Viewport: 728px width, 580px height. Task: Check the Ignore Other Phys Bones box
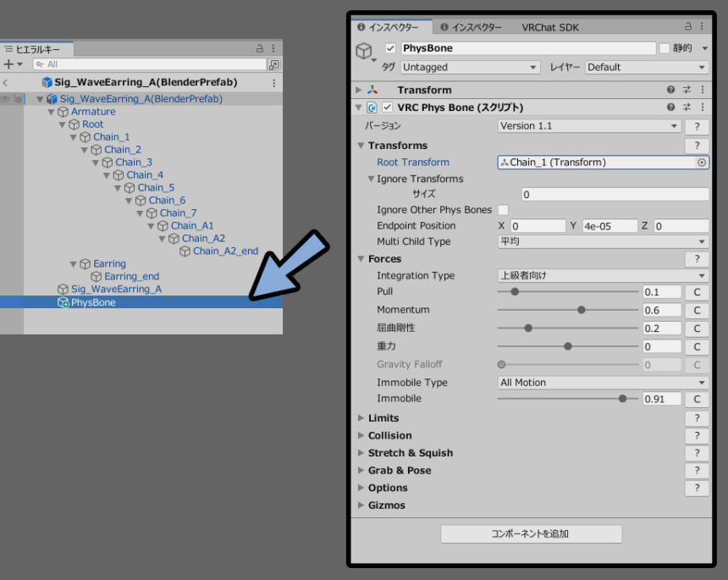[x=503, y=210]
